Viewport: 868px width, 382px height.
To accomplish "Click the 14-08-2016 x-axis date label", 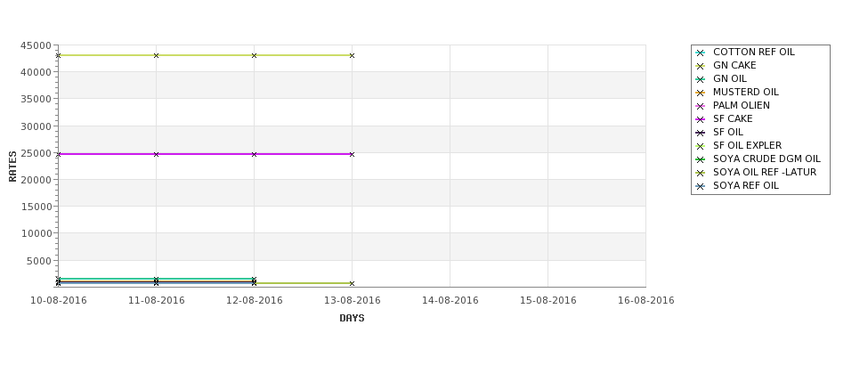I will (450, 300).
